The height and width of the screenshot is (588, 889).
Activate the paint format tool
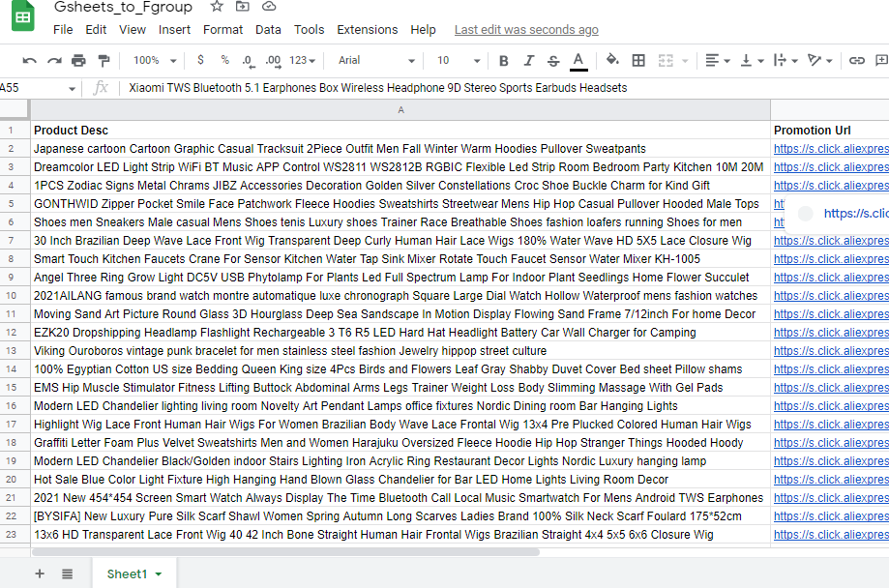(104, 60)
